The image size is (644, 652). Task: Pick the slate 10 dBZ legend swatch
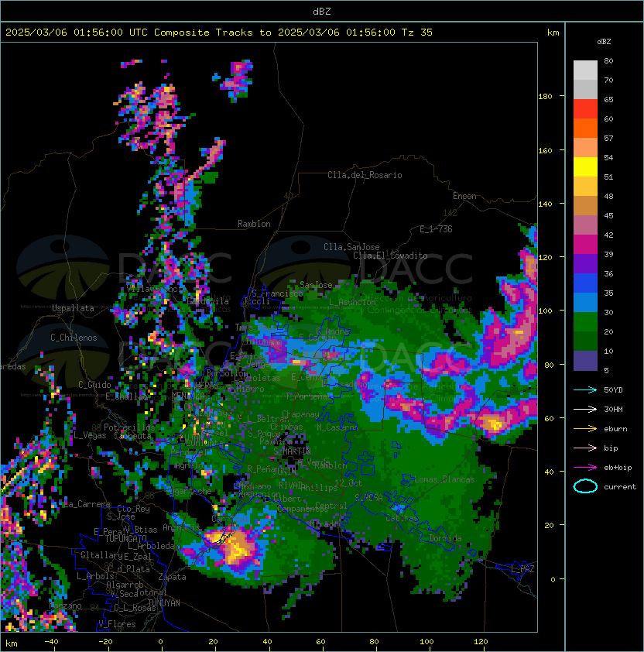585,361
